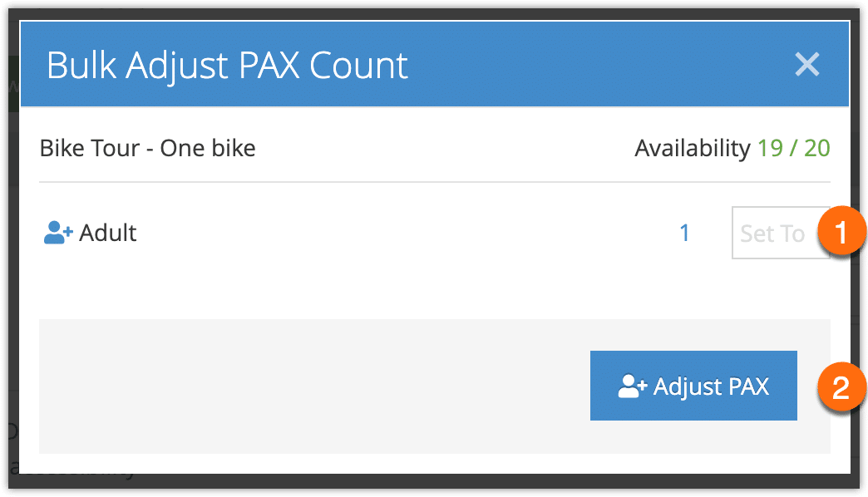The width and height of the screenshot is (868, 497).
Task: Select the Adult passenger label
Action: (x=108, y=233)
